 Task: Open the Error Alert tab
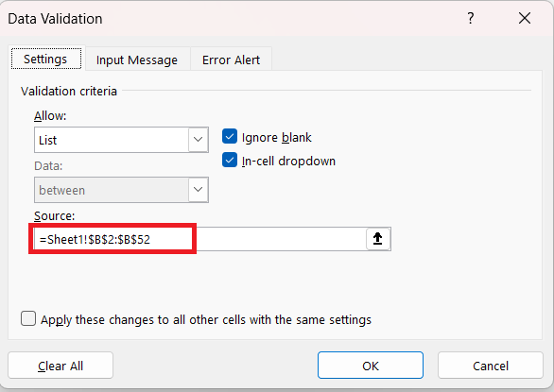coord(231,60)
